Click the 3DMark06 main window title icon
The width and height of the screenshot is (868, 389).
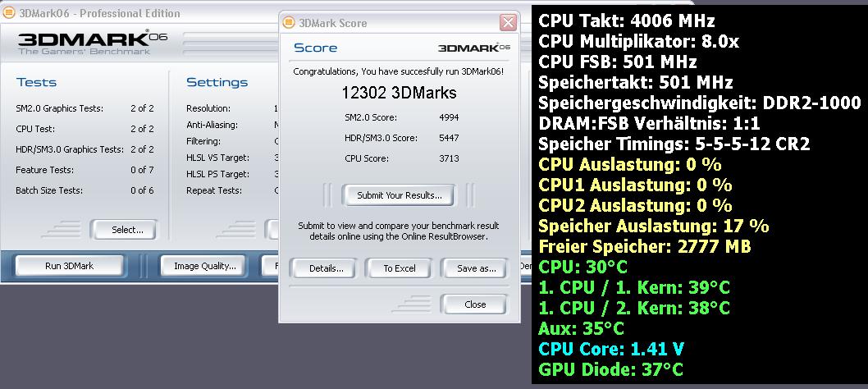[x=8, y=13]
